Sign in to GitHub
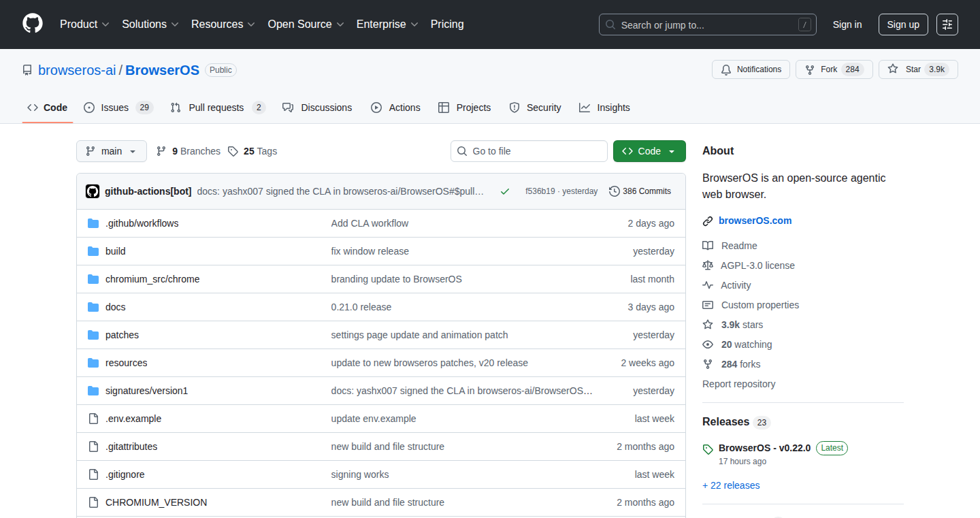This screenshot has height=518, width=980. [x=847, y=25]
